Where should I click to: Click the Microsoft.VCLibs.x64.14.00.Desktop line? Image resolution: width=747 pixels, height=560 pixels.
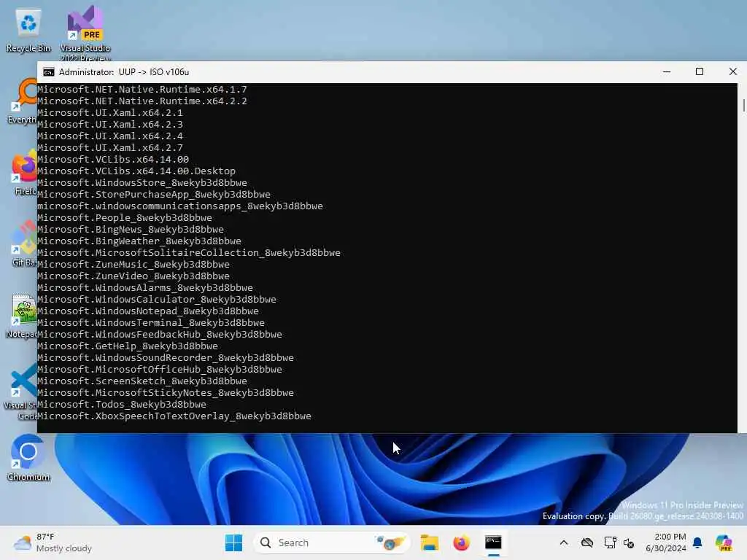136,171
